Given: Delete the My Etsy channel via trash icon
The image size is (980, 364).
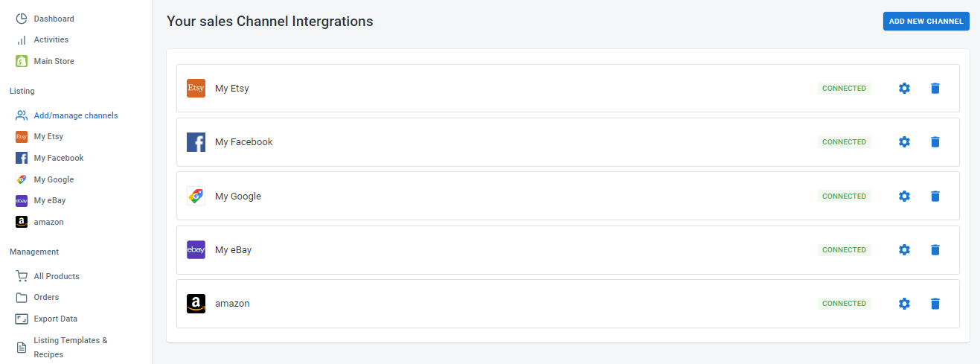Looking at the screenshot, I should (x=935, y=89).
